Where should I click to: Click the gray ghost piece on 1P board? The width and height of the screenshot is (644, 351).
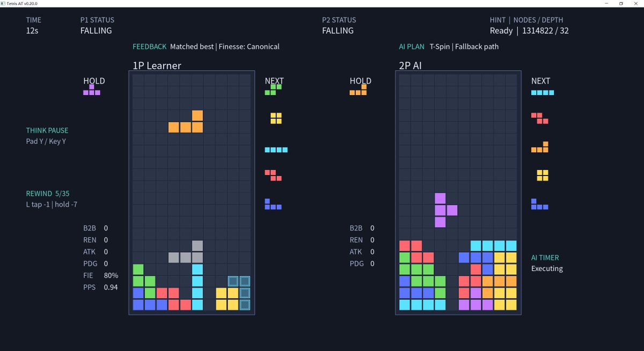(x=186, y=252)
